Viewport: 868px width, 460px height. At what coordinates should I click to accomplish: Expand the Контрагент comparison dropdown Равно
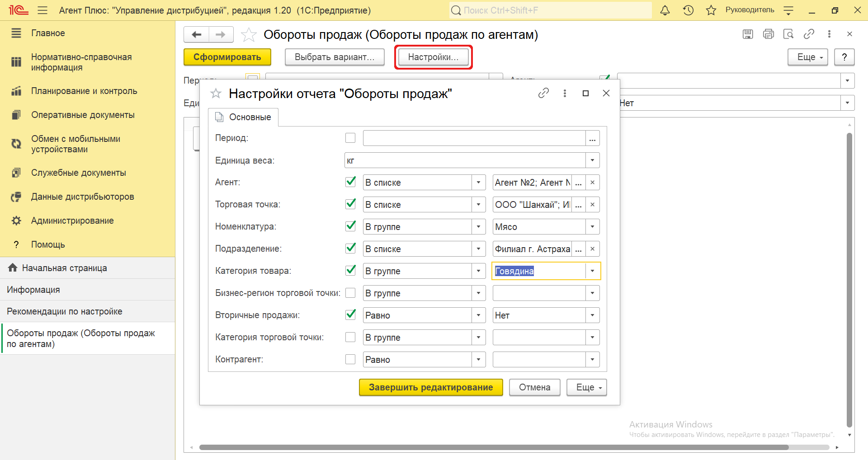pos(478,360)
